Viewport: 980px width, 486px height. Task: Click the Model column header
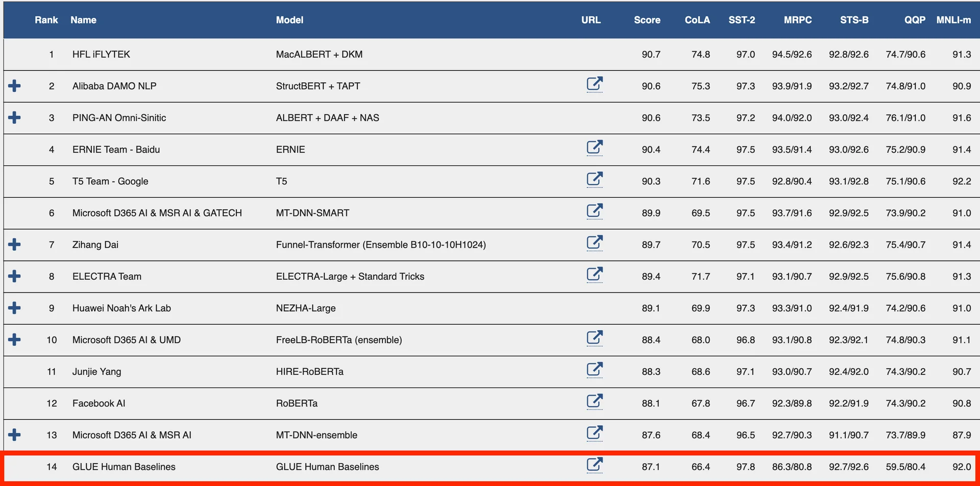(x=289, y=20)
